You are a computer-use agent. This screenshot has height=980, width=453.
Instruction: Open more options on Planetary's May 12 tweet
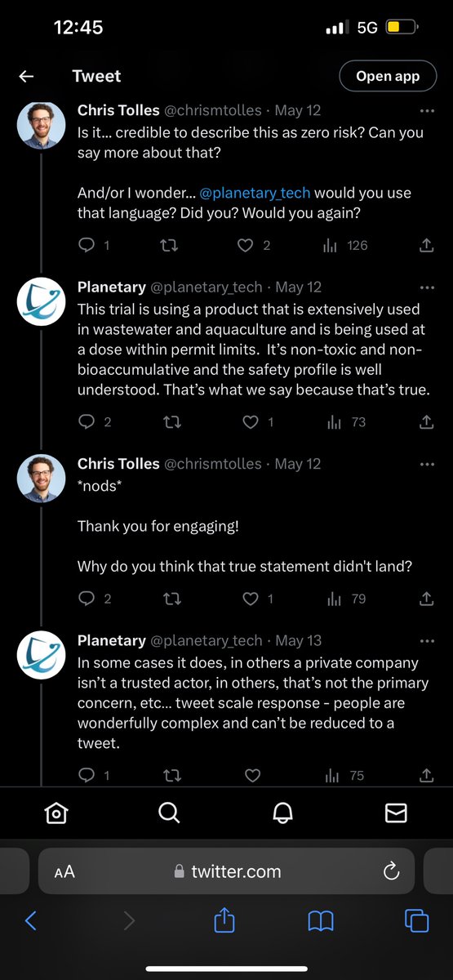pos(427,287)
